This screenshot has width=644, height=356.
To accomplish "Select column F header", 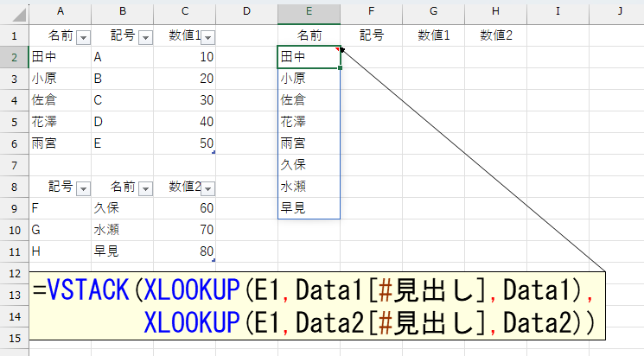I will (372, 11).
